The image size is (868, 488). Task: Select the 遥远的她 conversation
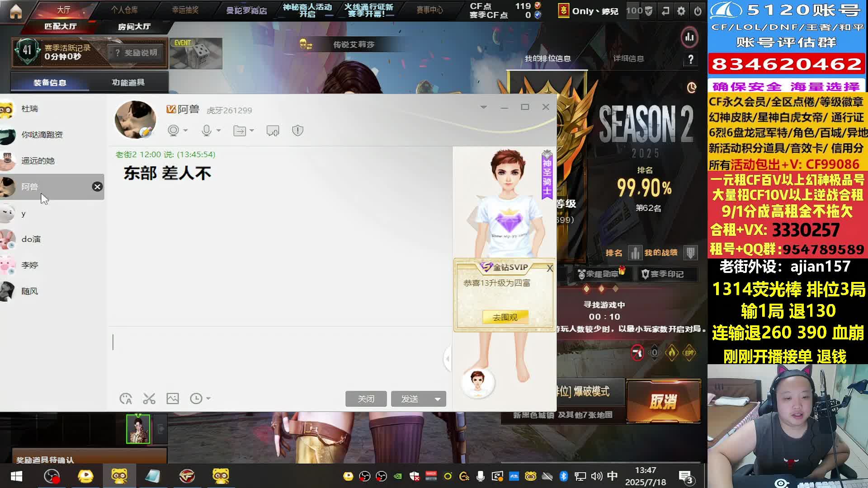pos(52,160)
